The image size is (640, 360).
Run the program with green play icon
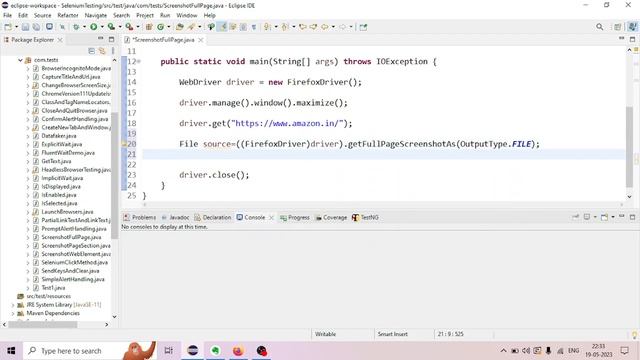93,27
